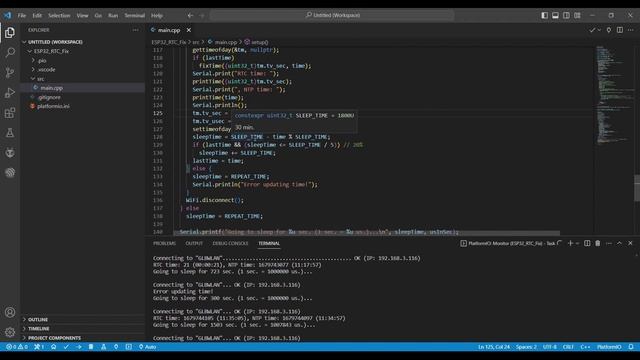Click PlatformIO Upload arrow in status bar
The width and height of the screenshot is (640, 360).
[79, 347]
